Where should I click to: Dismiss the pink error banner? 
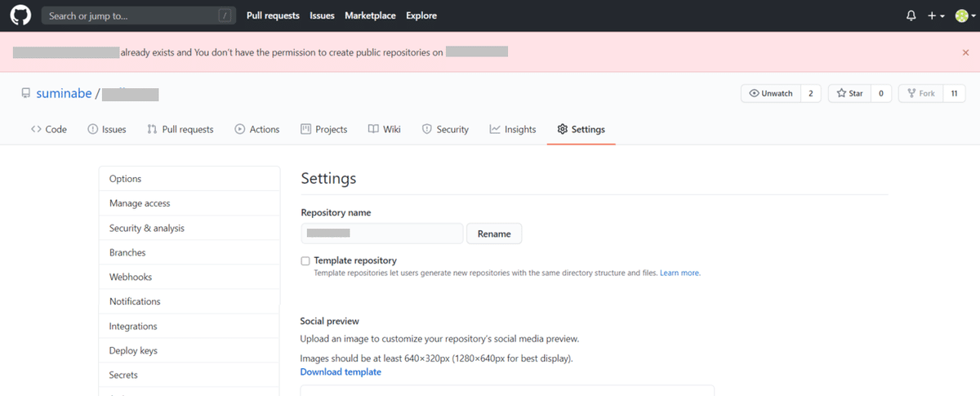[966, 52]
